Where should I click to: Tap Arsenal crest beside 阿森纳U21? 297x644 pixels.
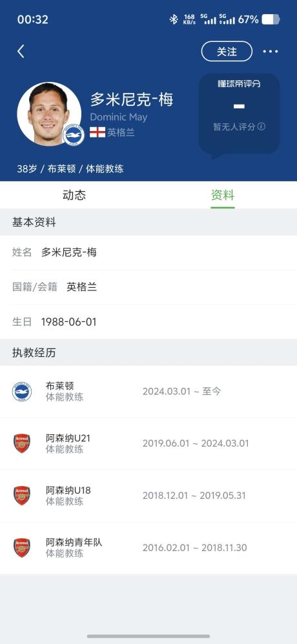[x=22, y=443]
